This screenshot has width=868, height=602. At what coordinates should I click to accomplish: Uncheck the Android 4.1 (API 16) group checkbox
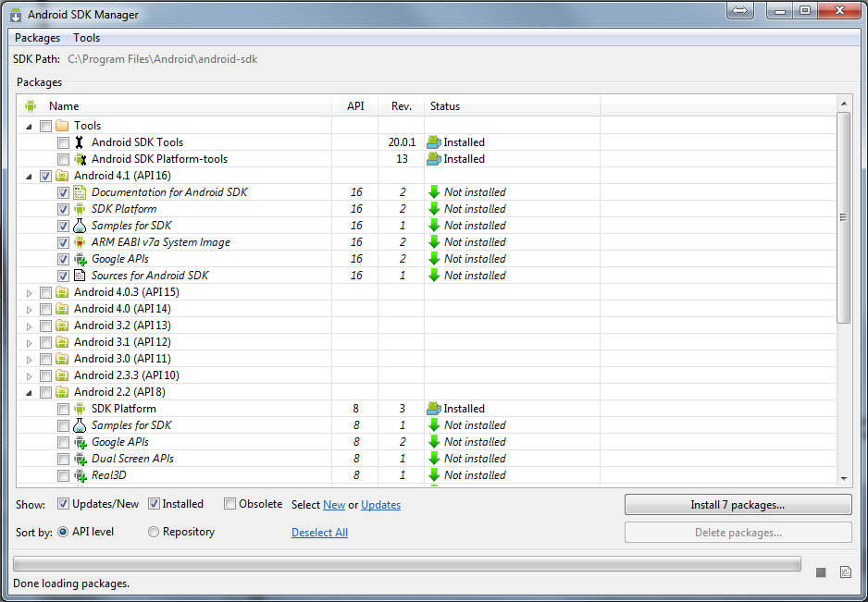(x=45, y=176)
